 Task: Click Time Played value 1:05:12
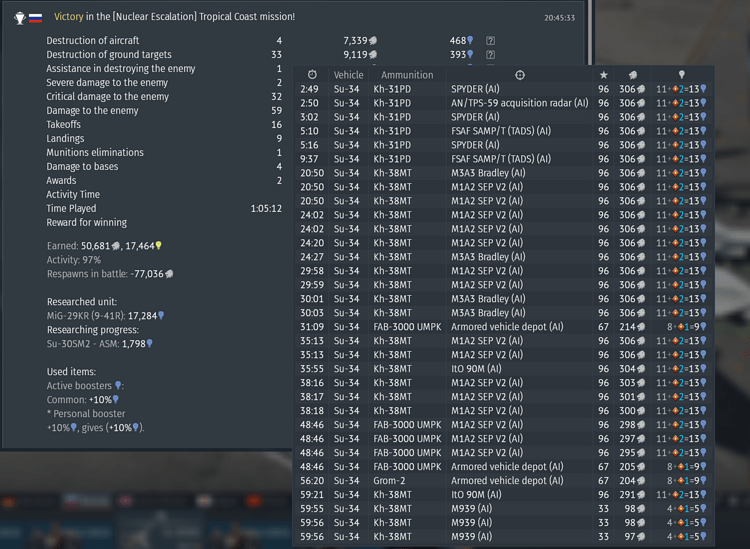[x=266, y=209]
